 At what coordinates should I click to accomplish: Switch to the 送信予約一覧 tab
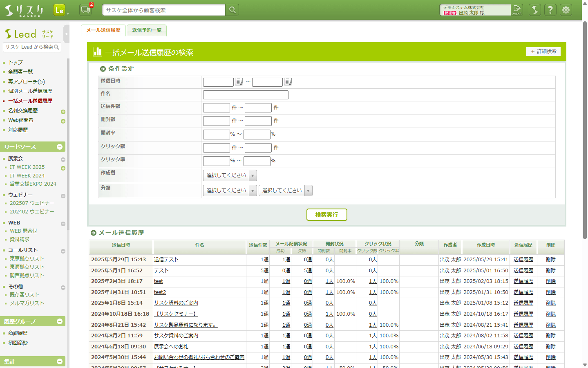(147, 30)
